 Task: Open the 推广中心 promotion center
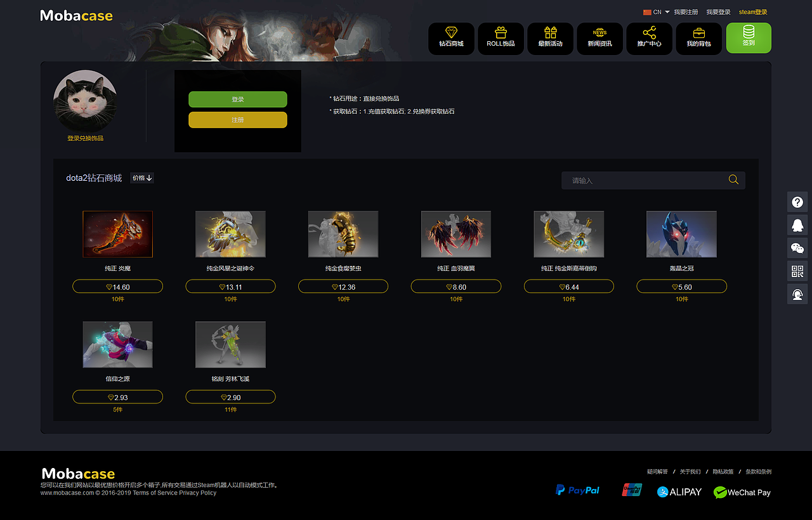click(649, 39)
